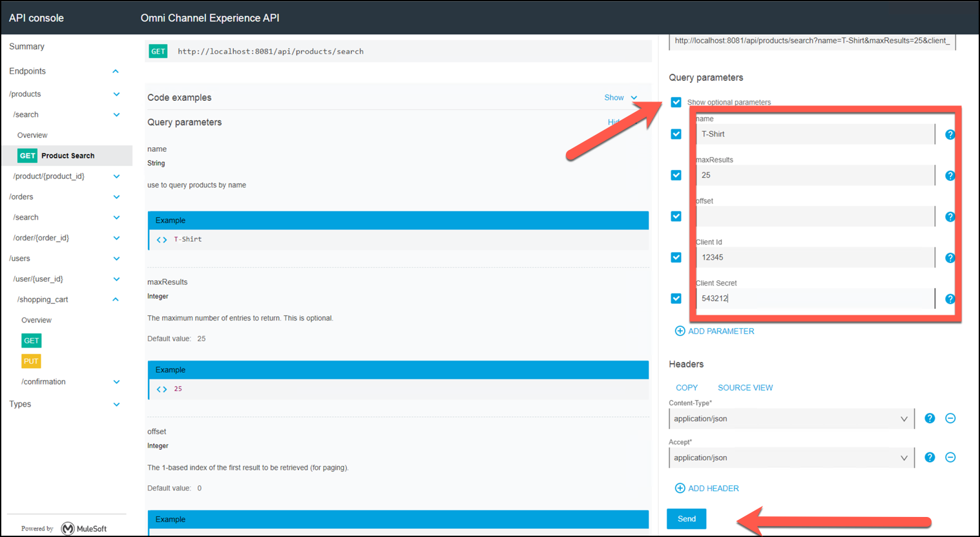Click the GET method badge next to URL
Image resolution: width=980 pixels, height=537 pixels.
(x=158, y=52)
